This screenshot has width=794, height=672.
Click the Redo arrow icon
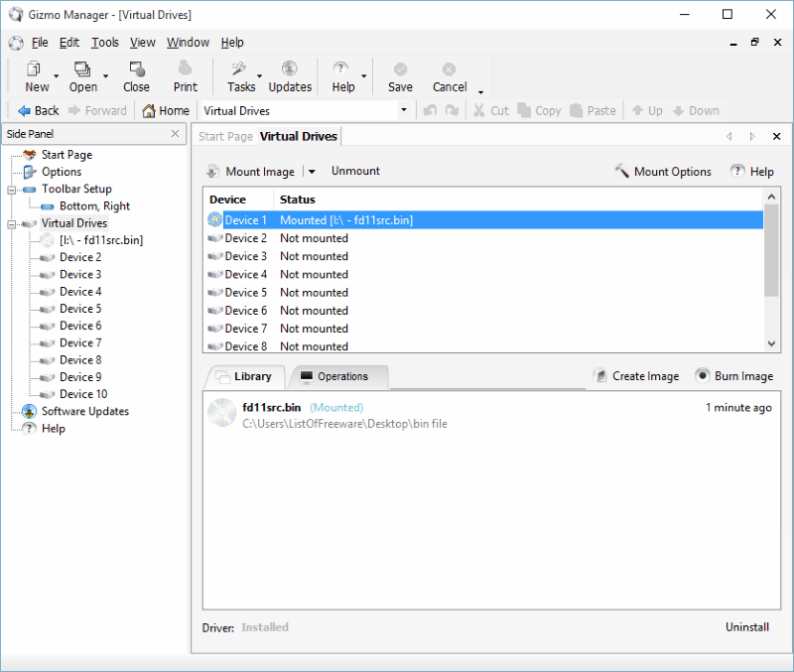pos(452,110)
